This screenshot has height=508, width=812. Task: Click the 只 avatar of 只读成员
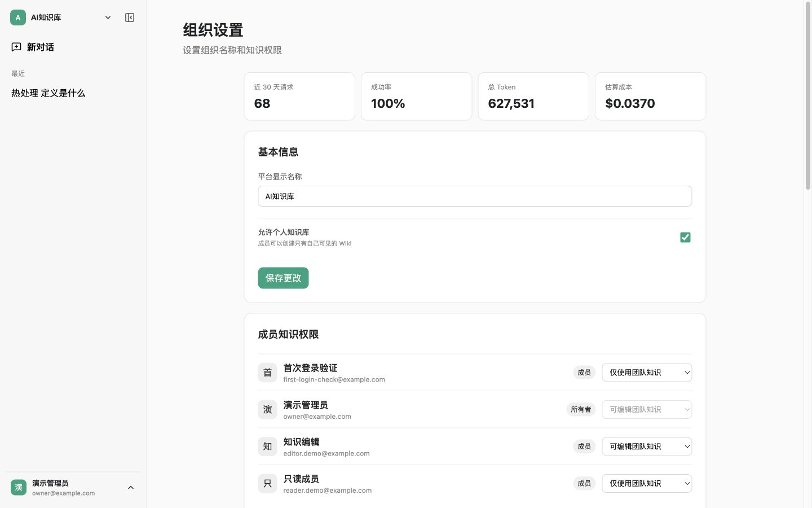pos(267,483)
